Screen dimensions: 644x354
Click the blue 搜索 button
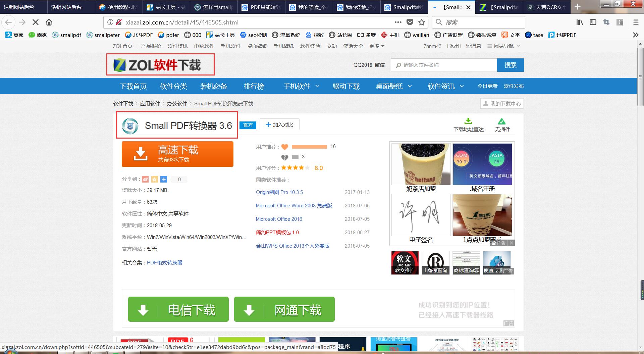pyautogui.click(x=510, y=65)
